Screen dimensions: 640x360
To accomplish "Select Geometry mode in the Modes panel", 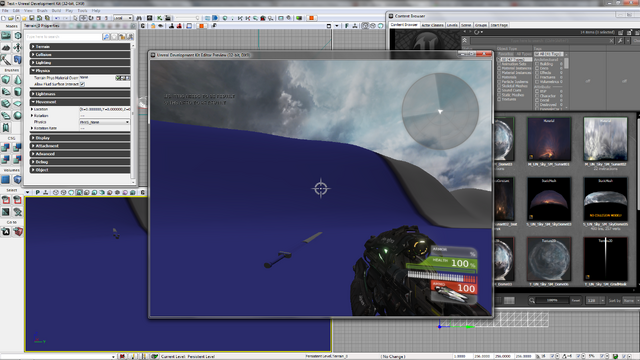I will 18,36.
